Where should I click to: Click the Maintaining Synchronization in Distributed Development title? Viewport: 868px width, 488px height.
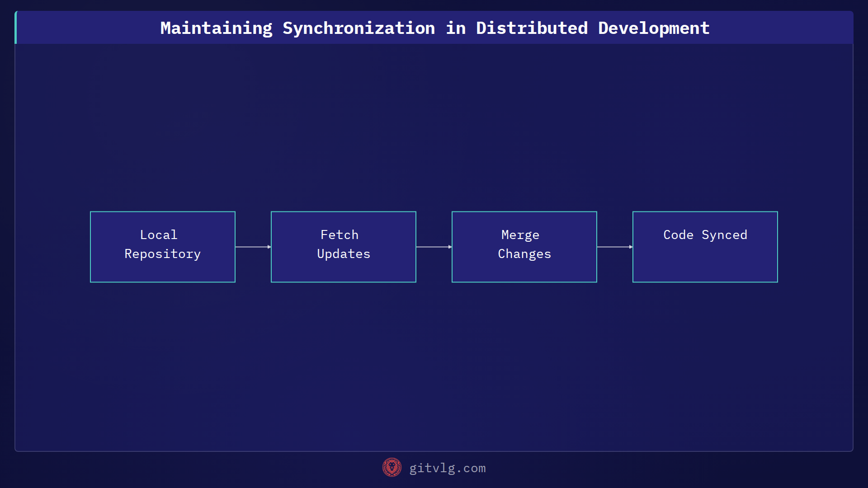point(435,28)
